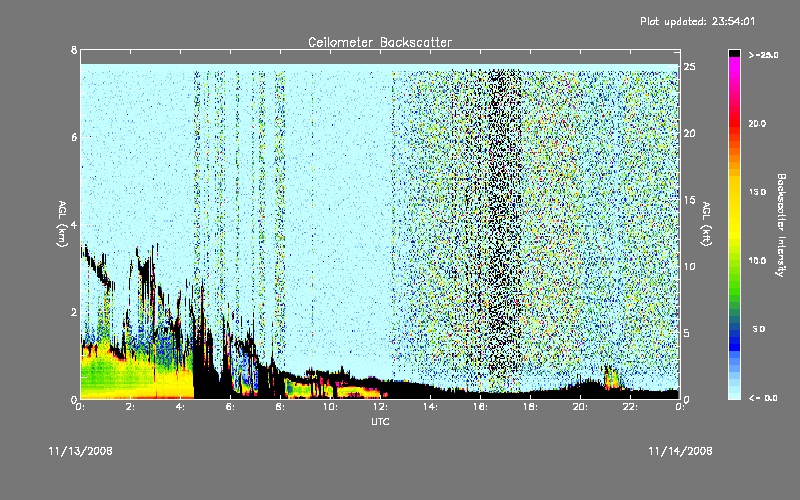
Task: Click the 15 kft label on right axis
Action: tap(690, 199)
